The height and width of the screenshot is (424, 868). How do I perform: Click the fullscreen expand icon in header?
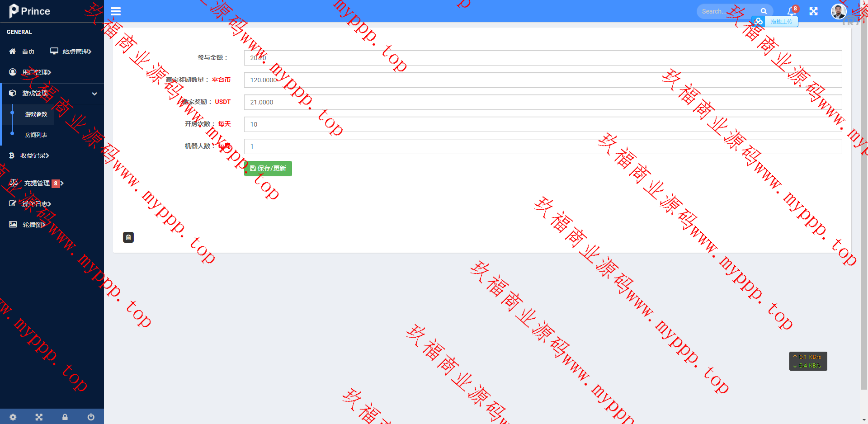[x=813, y=11]
